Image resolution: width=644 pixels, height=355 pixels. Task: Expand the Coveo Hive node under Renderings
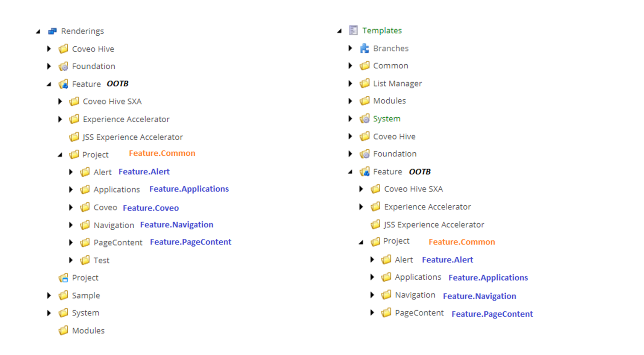click(x=49, y=49)
